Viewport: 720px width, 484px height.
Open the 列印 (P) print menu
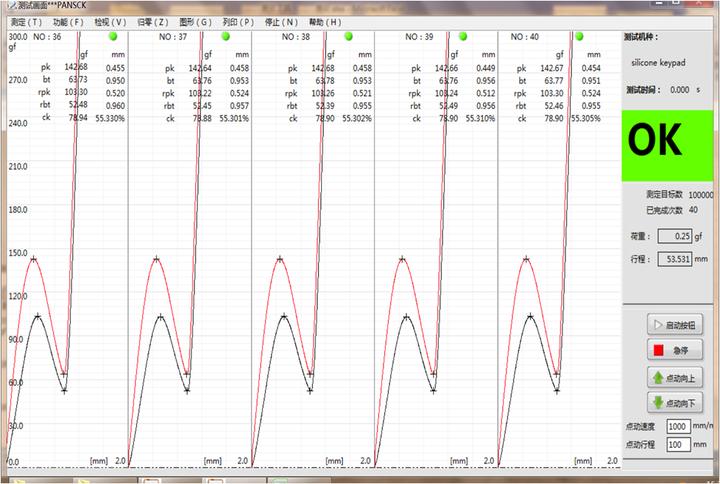[238, 21]
